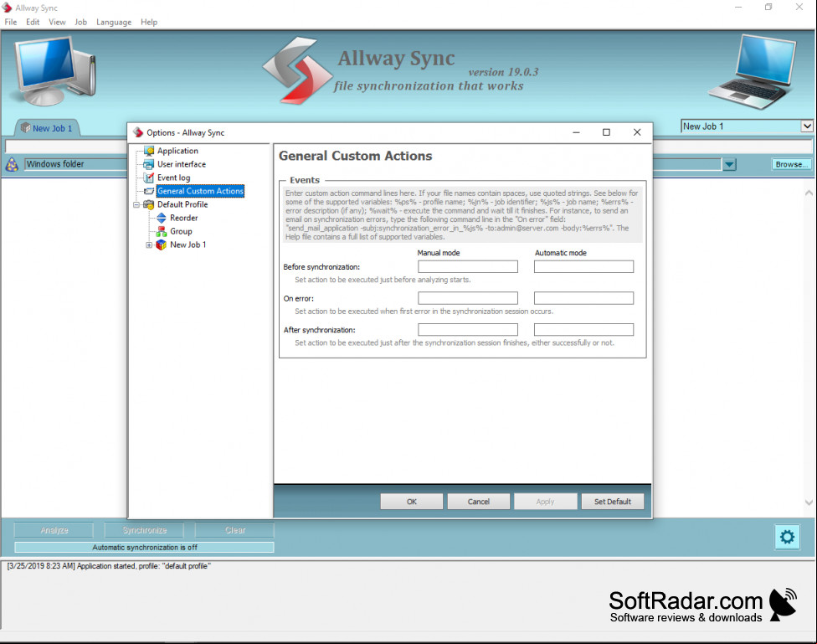817x644 pixels.
Task: Click main window scrollbar up arrow
Action: [x=809, y=193]
